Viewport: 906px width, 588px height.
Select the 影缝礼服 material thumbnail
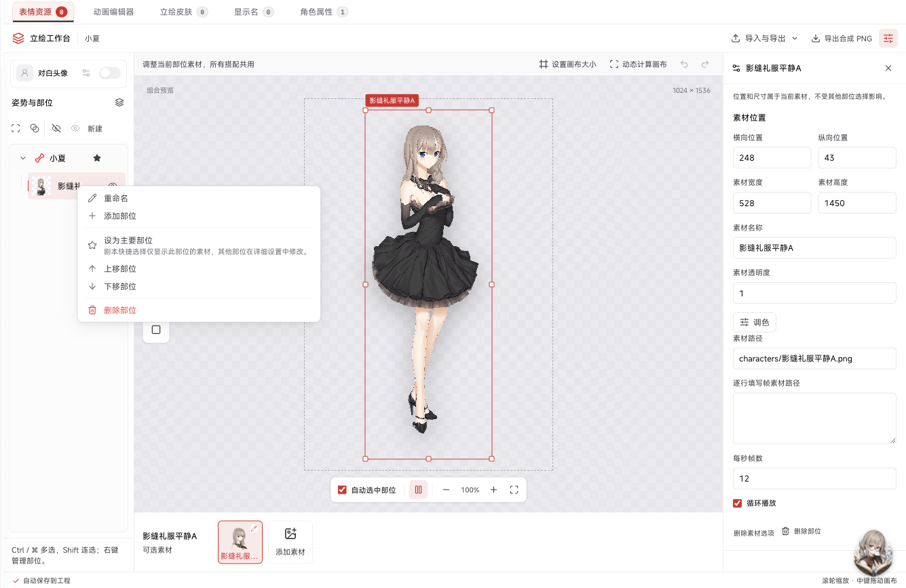click(240, 542)
